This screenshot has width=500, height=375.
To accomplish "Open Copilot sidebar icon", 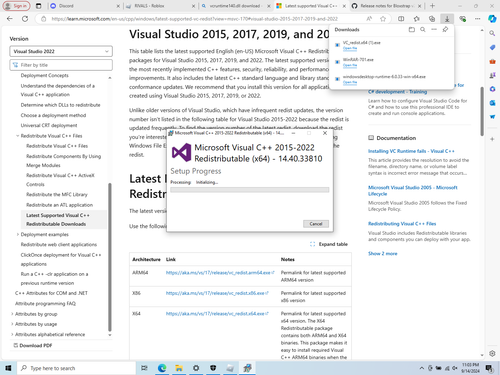I will (x=492, y=19).
